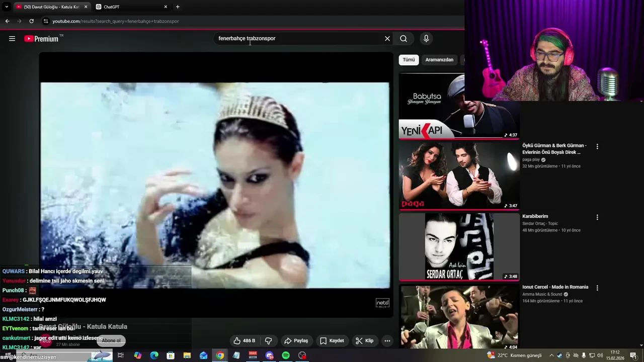This screenshot has width=644, height=362.
Task: Close the ChatGPT tab
Action: coord(166,7)
